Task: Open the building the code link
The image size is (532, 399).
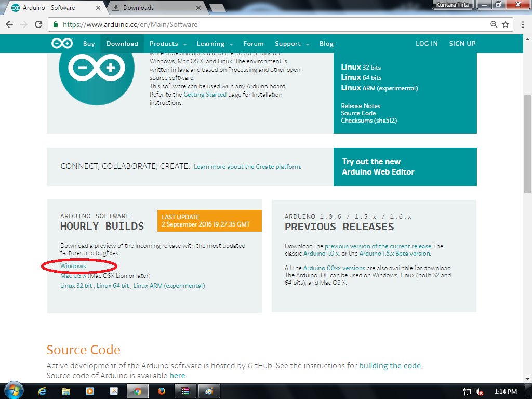Action: [390, 366]
